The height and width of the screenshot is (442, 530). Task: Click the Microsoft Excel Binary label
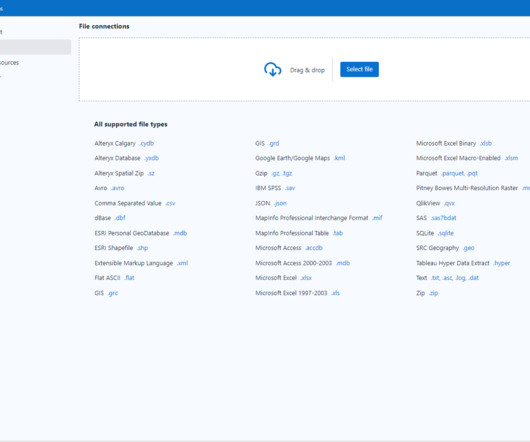point(446,143)
